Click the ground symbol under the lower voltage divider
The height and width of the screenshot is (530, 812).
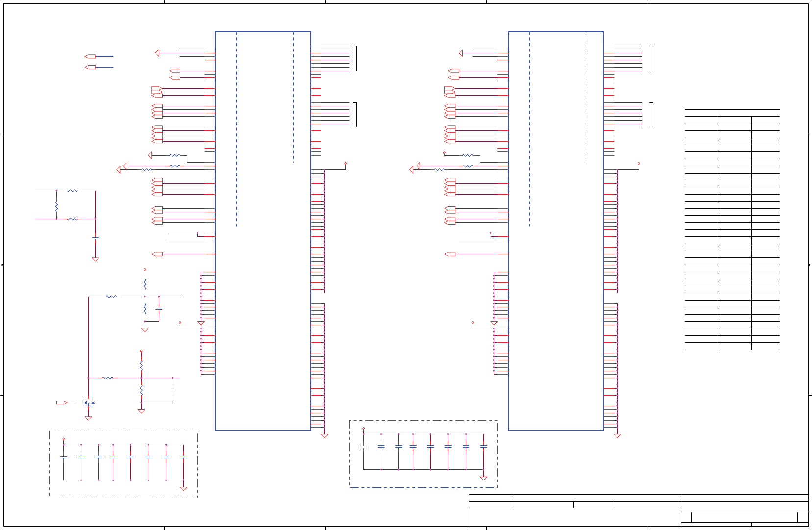(x=141, y=411)
